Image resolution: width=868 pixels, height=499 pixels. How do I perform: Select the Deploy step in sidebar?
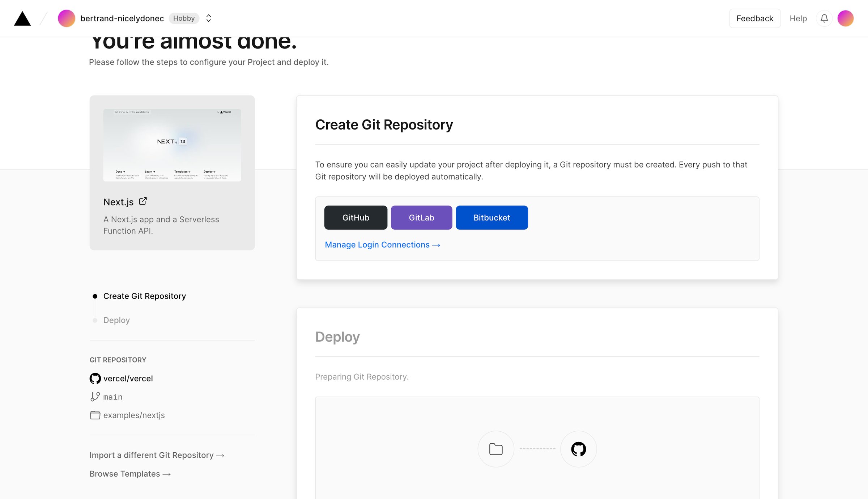coord(116,320)
